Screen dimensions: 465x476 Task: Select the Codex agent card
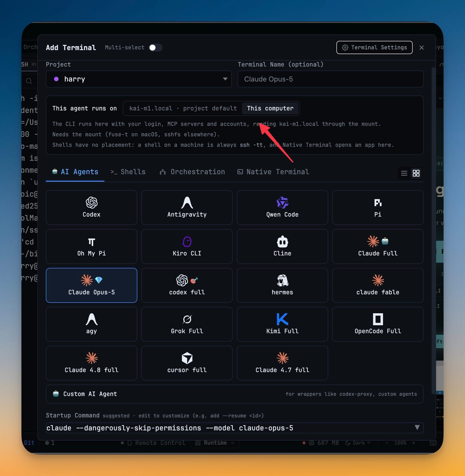coord(91,208)
